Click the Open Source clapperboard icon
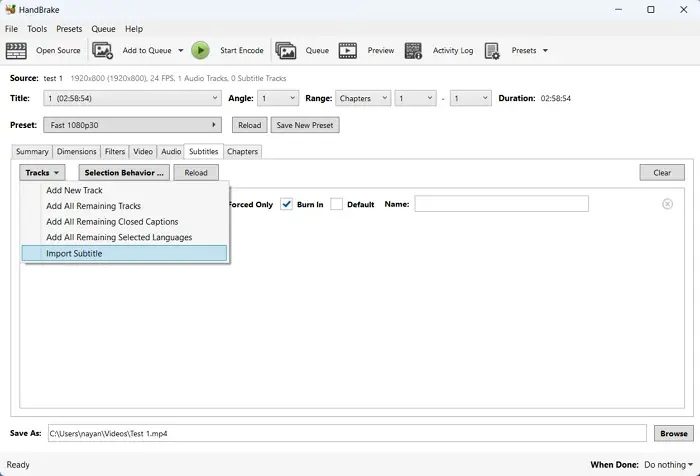The image size is (700, 476). [x=16, y=50]
